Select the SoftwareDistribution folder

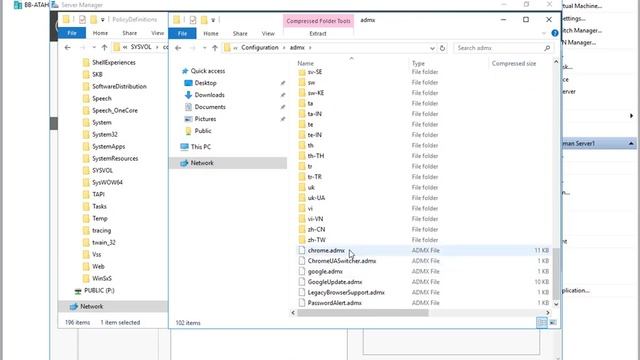119,87
